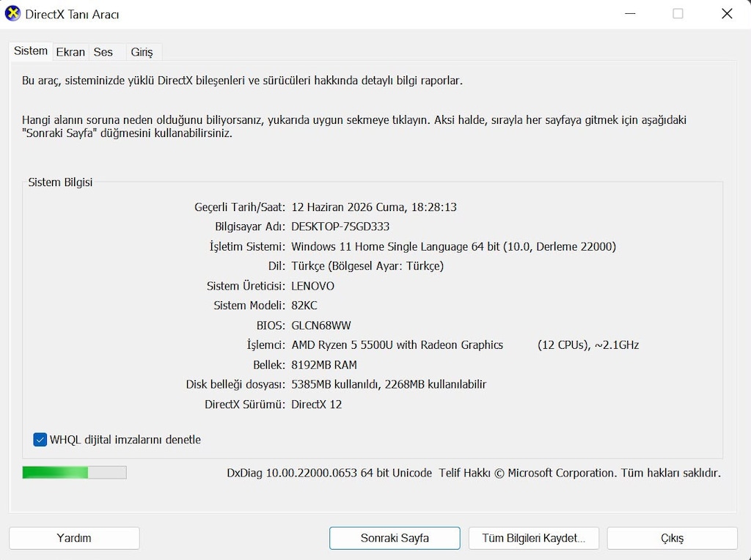Click the Türkçe language value
Viewport: 751px width, 560px height.
(367, 266)
